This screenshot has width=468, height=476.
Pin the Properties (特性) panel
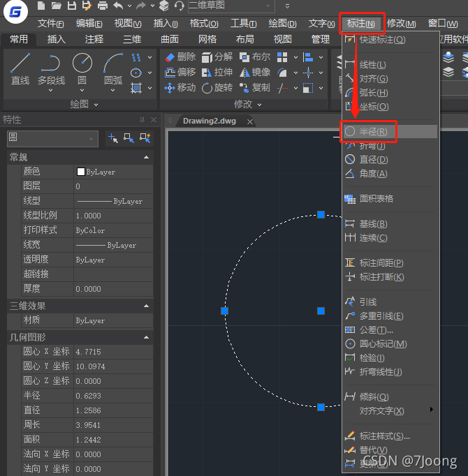[142, 120]
